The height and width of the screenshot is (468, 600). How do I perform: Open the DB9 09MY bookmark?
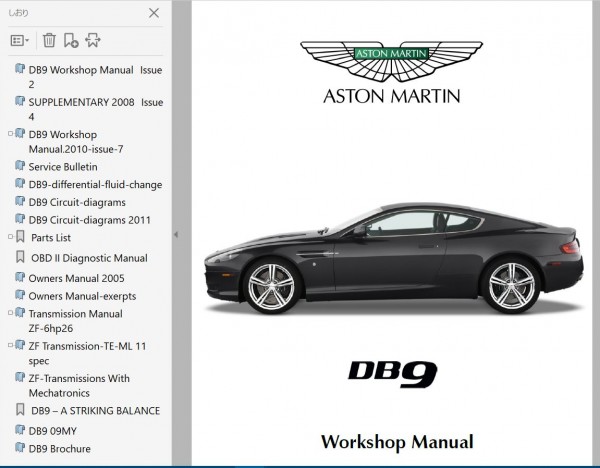pyautogui.click(x=52, y=431)
